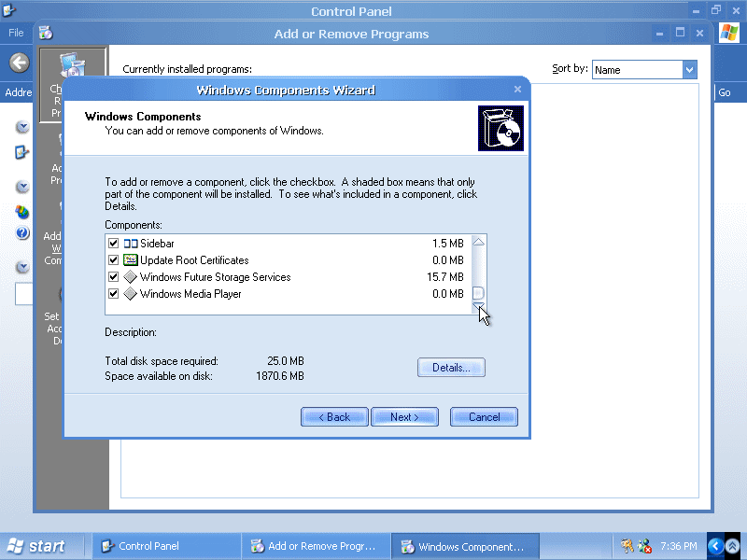Screen dimensions: 747x560
Task: Click the Back button in the wizard
Action: pos(334,417)
